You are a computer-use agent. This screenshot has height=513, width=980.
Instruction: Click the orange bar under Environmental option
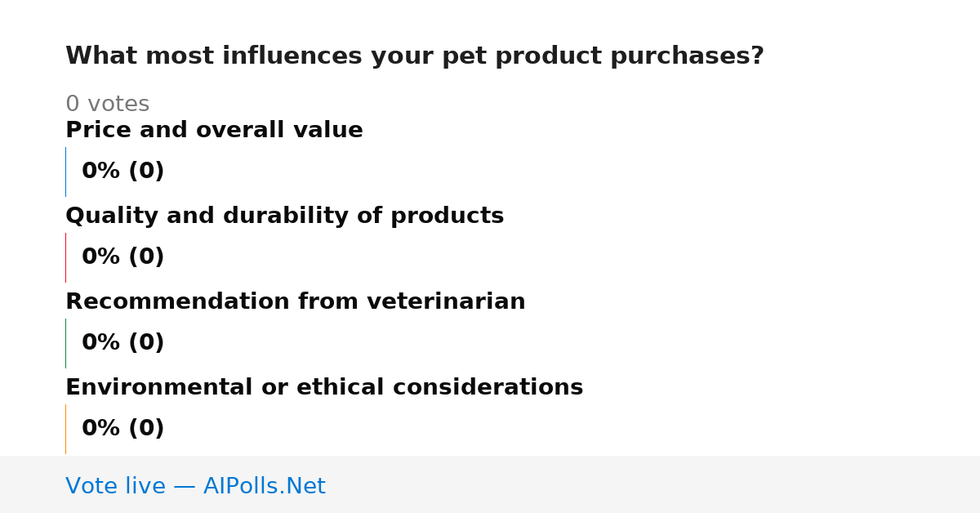pyautogui.click(x=65, y=429)
